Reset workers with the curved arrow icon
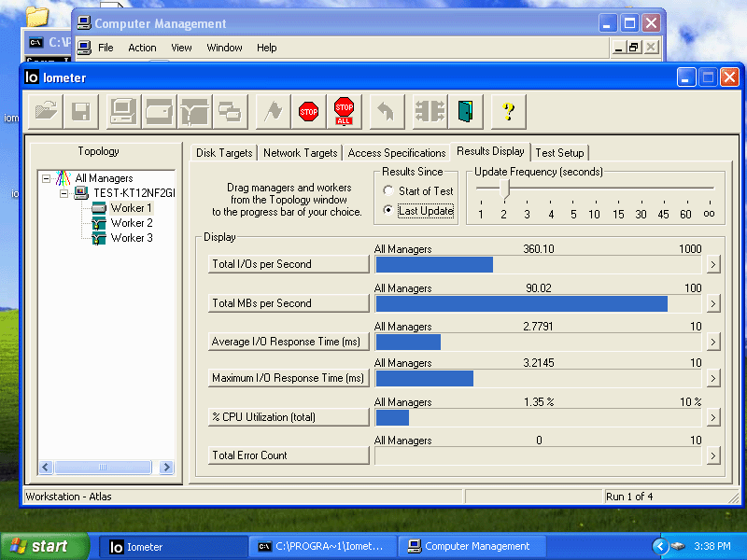This screenshot has width=747, height=560. click(x=387, y=112)
